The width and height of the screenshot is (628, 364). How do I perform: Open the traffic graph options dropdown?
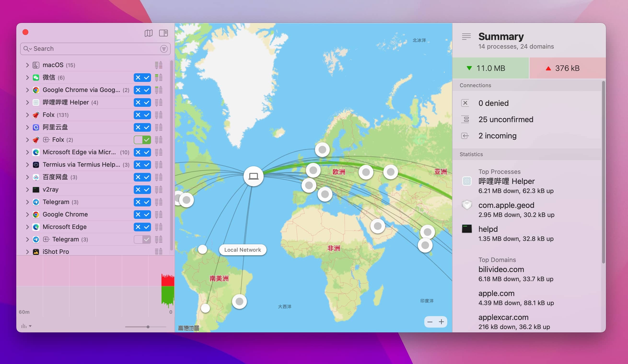pos(26,326)
